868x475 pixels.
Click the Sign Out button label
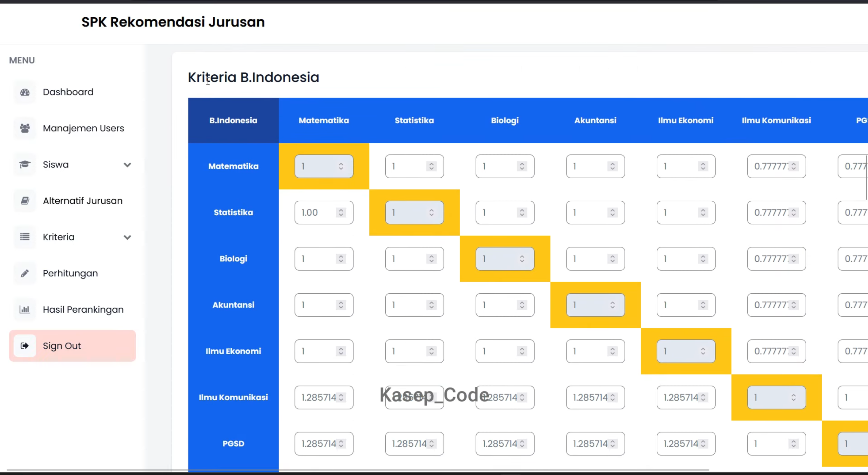pos(62,346)
